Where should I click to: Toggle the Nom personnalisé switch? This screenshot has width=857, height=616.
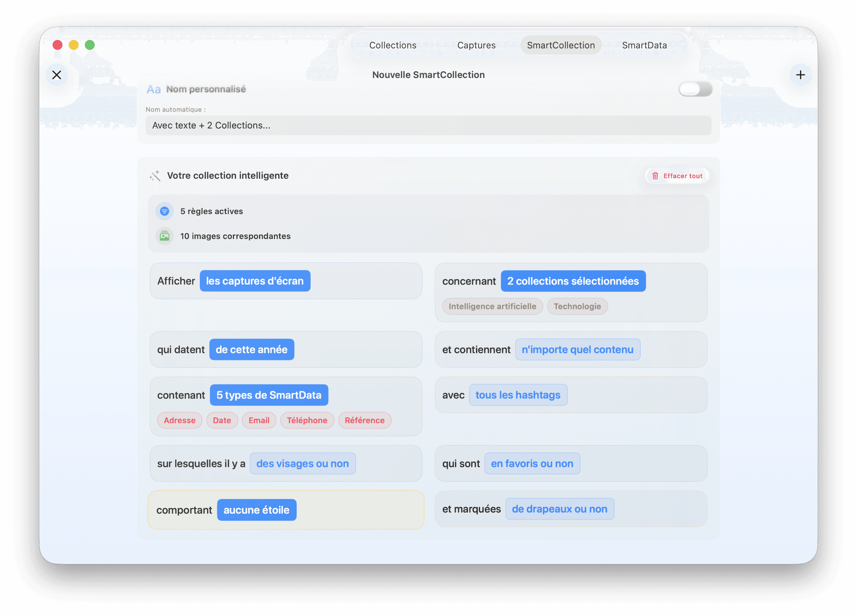695,89
